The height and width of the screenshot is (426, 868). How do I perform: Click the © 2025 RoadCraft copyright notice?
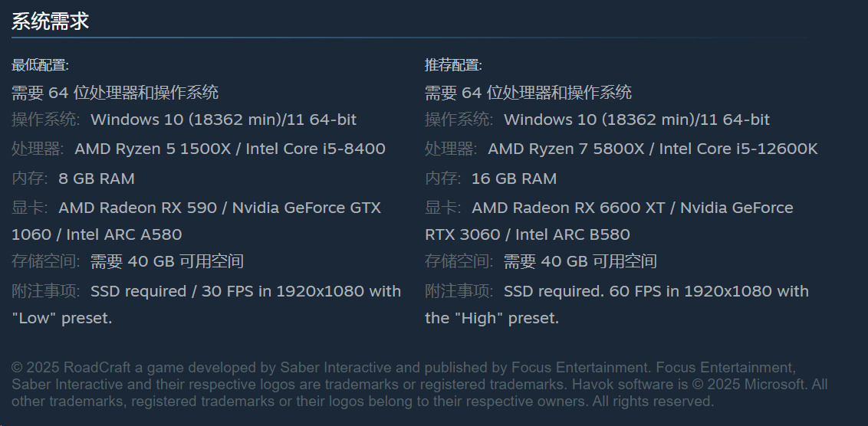click(419, 384)
